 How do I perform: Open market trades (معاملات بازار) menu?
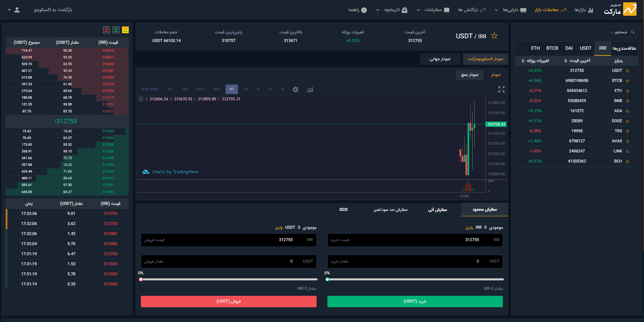(551, 10)
